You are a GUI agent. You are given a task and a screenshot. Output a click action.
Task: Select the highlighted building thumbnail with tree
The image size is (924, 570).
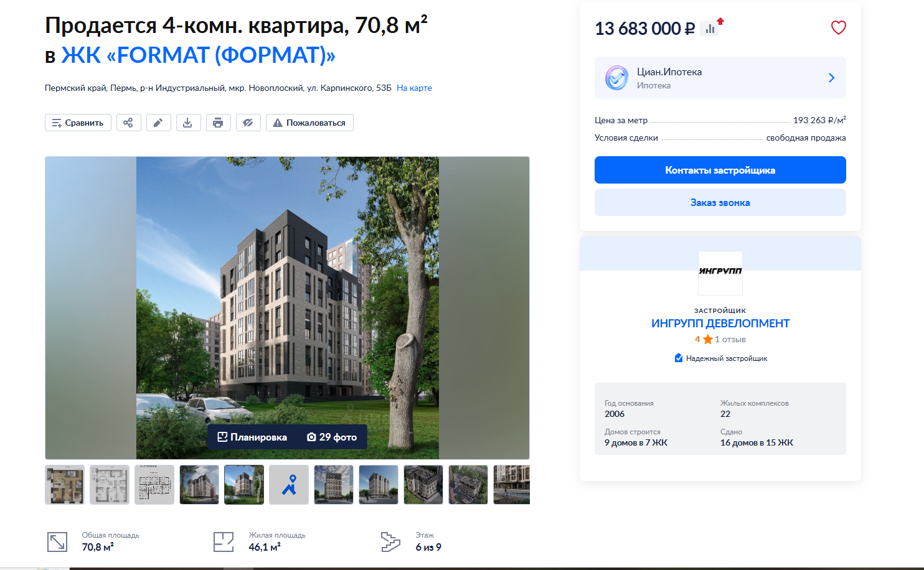pos(244,485)
